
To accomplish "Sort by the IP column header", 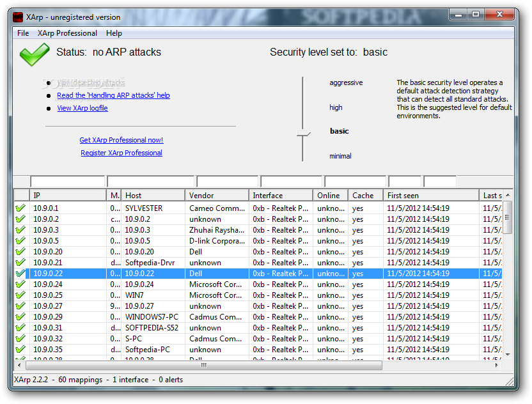I will pyautogui.click(x=68, y=196).
